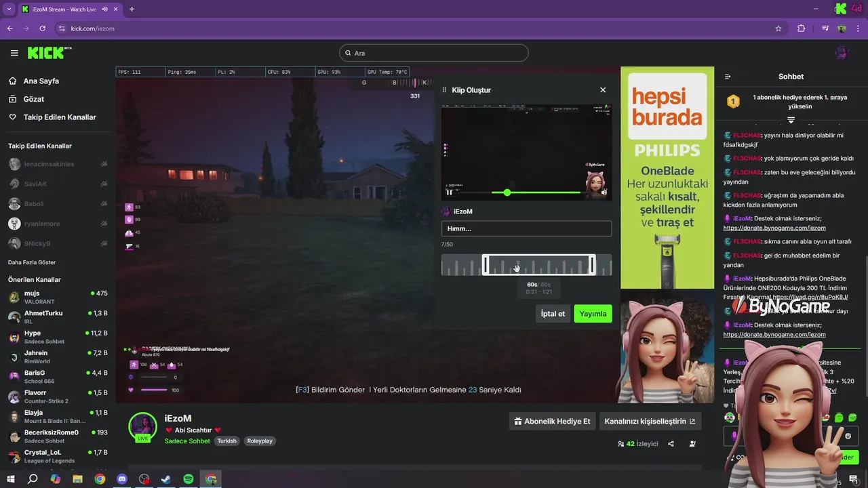
Task: Select followed channel SaviAK
Action: pos(58,184)
